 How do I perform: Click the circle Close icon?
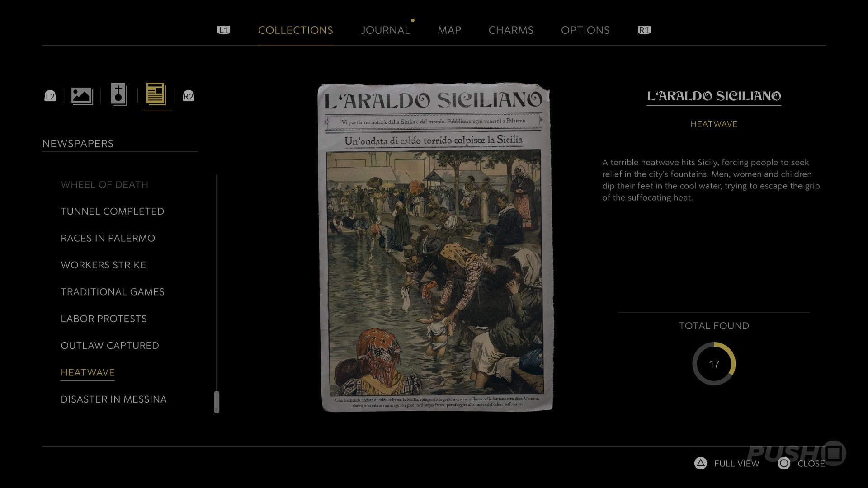(784, 463)
